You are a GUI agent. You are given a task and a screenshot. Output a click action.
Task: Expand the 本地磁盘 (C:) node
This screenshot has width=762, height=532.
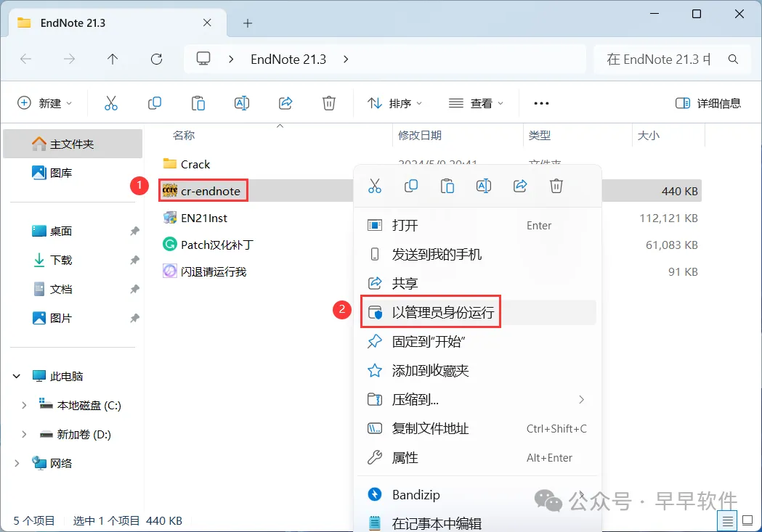[24, 405]
